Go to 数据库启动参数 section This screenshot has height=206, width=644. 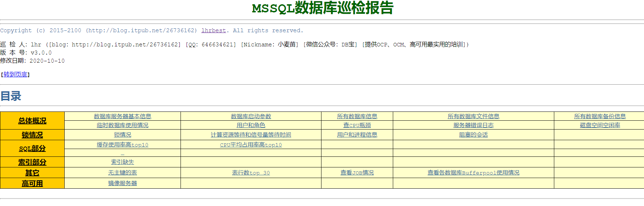point(251,116)
